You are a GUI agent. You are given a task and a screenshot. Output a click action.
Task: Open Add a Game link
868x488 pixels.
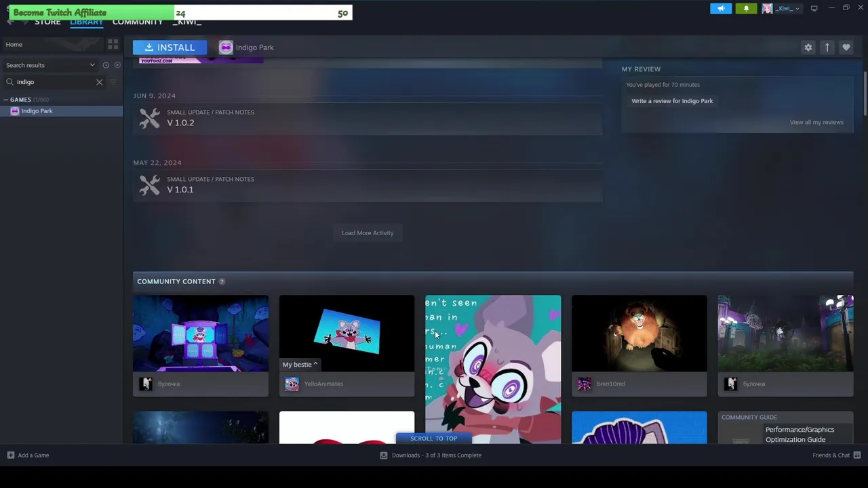pyautogui.click(x=33, y=455)
